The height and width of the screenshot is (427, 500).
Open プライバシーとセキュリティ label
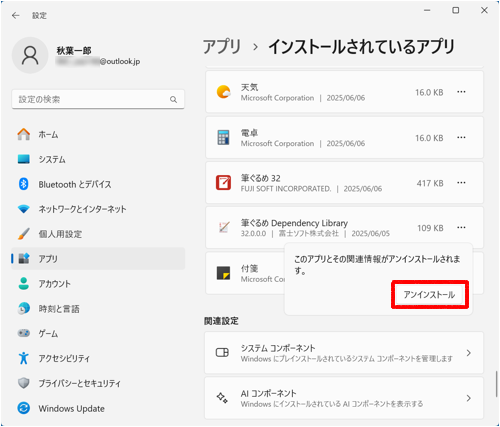[80, 383]
